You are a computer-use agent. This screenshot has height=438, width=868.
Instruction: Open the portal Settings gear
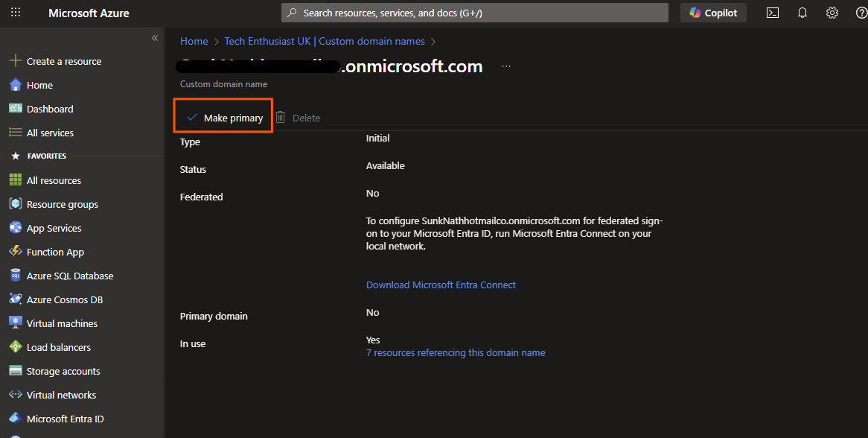pos(832,12)
